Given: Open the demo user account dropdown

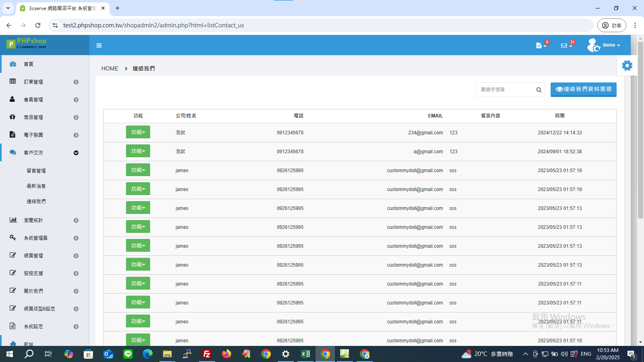Looking at the screenshot, I should pos(603,45).
